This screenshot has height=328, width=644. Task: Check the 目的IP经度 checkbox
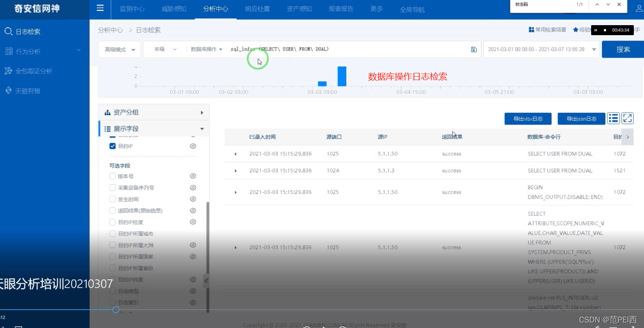pyautogui.click(x=113, y=222)
